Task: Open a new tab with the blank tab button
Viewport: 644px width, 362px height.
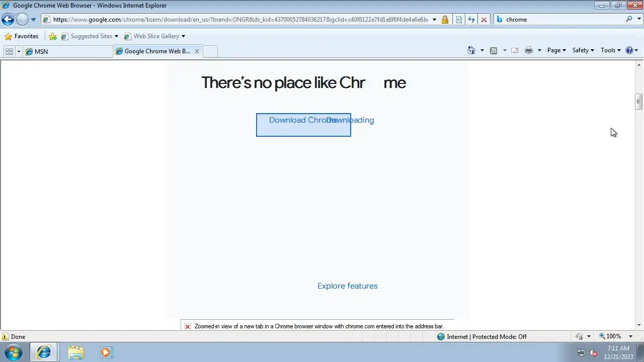Action: (210, 51)
